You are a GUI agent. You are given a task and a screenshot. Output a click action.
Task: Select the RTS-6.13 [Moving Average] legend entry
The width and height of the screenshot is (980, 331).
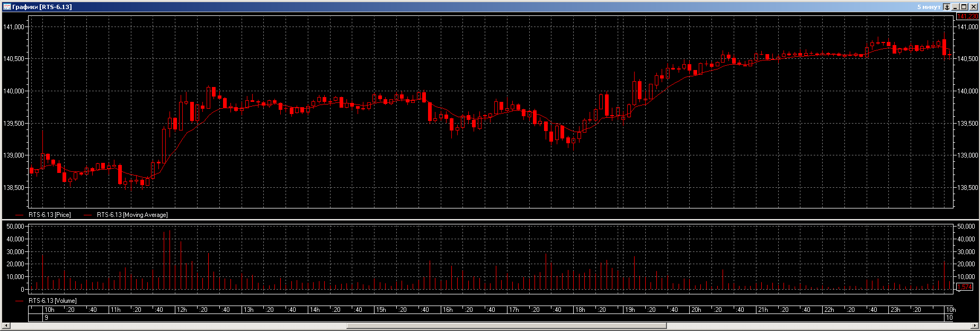[132, 215]
